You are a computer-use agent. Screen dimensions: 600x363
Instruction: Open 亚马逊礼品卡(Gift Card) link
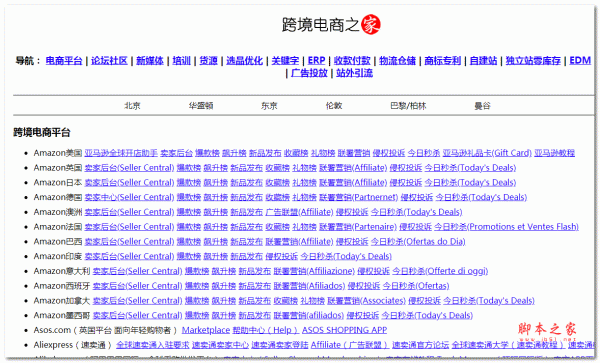pos(487,153)
